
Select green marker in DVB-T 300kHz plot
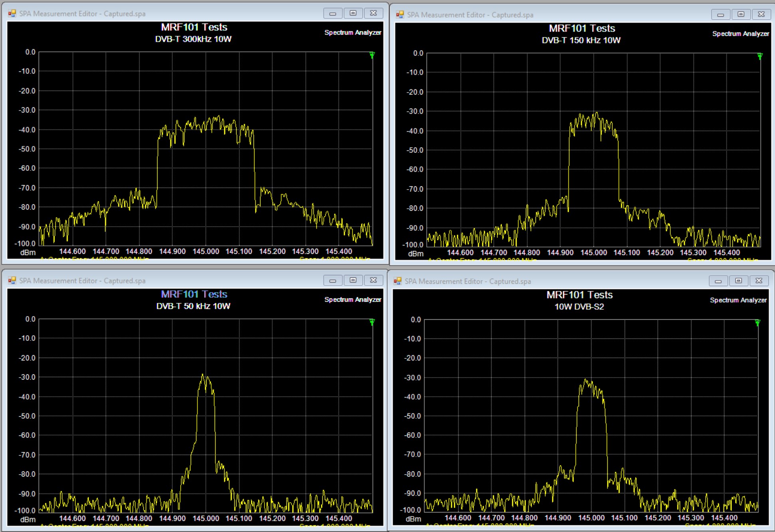pos(372,55)
